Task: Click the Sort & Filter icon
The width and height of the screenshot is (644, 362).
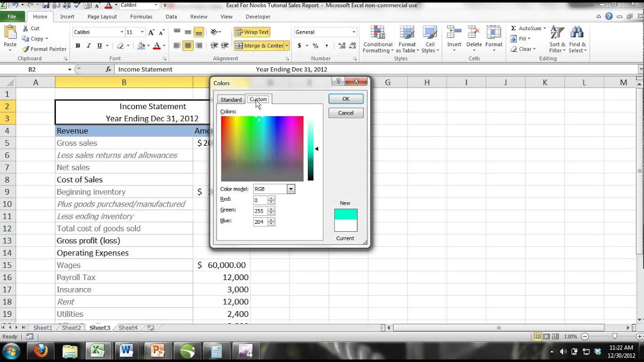Action: [557, 39]
